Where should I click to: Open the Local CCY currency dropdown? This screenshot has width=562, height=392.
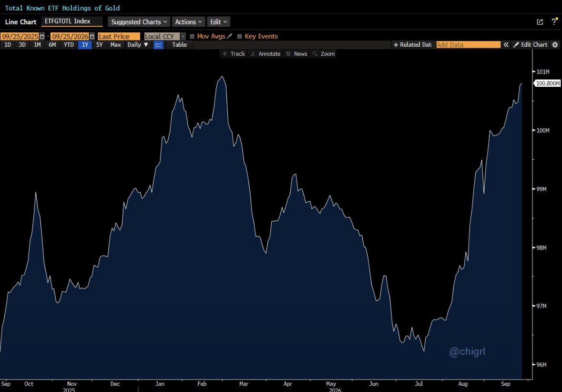(165, 36)
